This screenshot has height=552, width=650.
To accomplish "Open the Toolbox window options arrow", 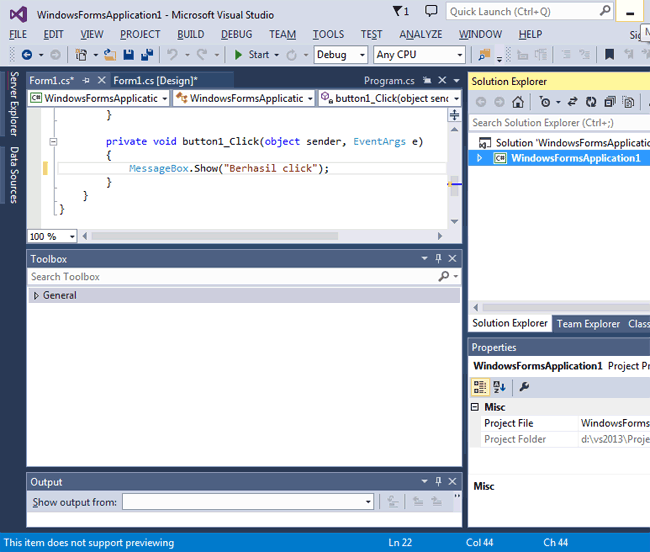I will pos(424,259).
